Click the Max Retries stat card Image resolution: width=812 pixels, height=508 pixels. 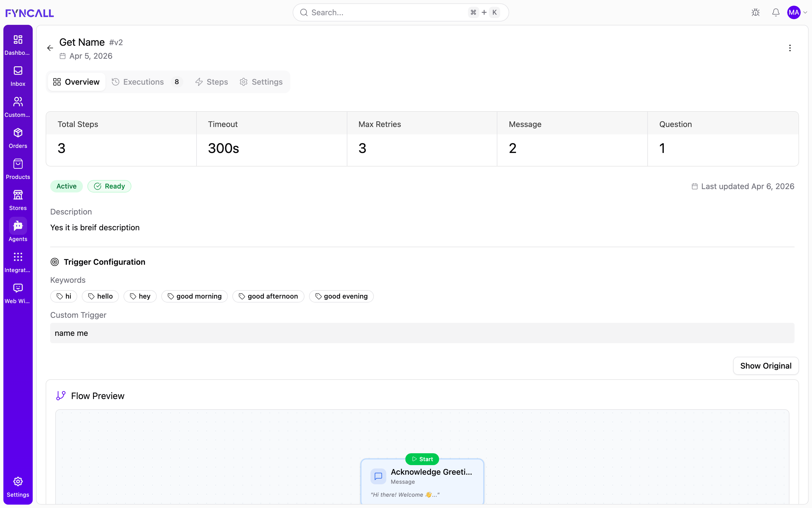[x=422, y=139]
